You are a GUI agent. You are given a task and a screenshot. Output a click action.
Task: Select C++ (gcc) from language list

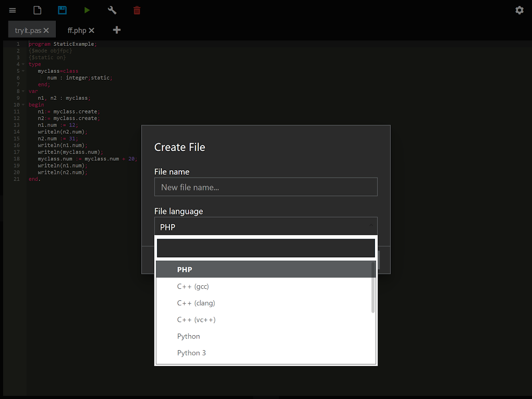click(x=193, y=286)
